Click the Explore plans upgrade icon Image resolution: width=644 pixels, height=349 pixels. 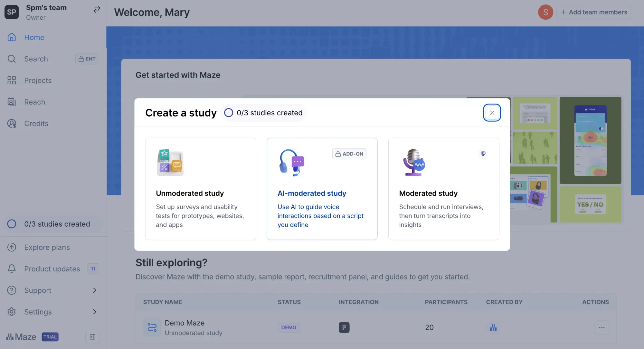pyautogui.click(x=12, y=247)
